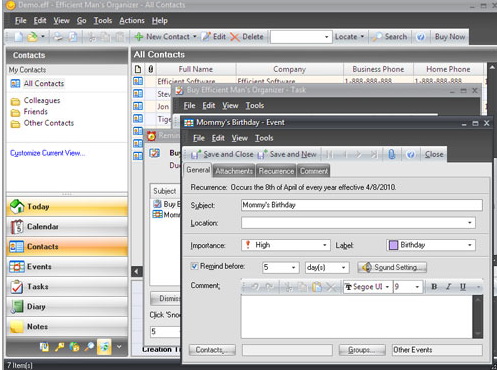
Task: Open the New Contact dropdown arrow
Action: point(195,37)
